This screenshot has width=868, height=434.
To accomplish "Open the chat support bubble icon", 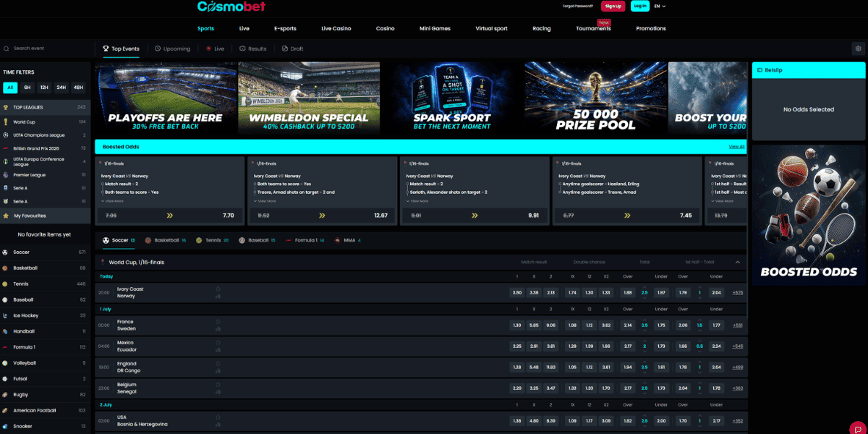I will pos(858,429).
